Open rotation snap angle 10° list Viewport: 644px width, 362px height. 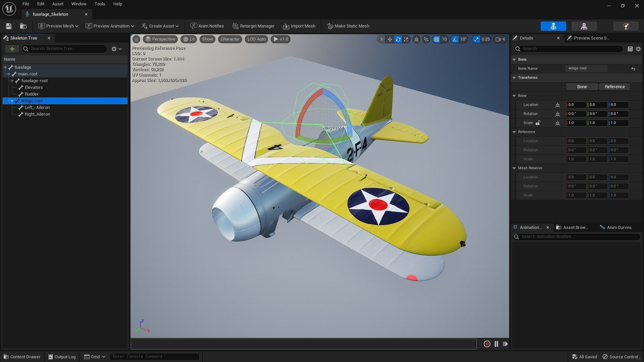(x=464, y=39)
